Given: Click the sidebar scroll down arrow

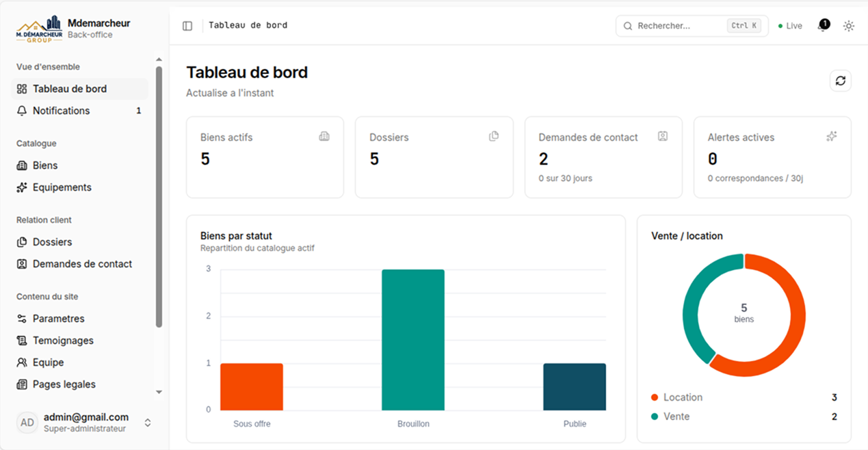Looking at the screenshot, I should (x=159, y=392).
